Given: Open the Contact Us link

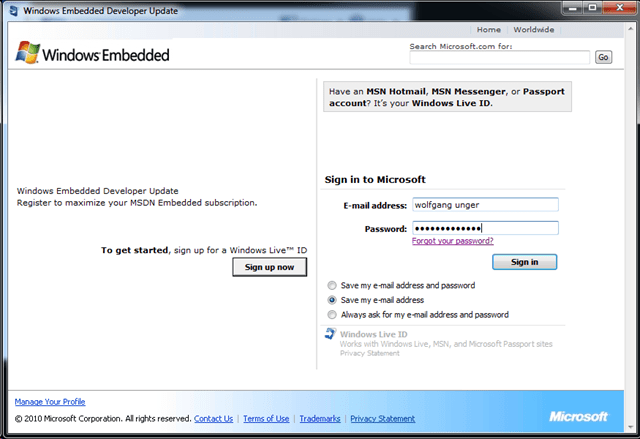Looking at the screenshot, I should point(213,419).
